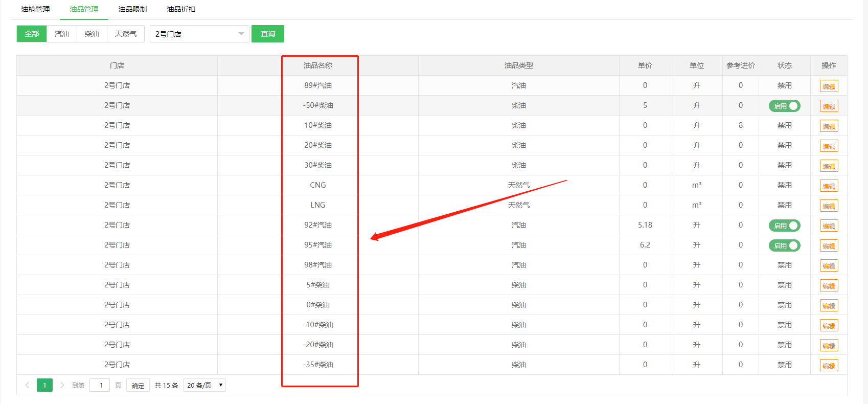Switch to 油枪管理 tab
The width and height of the screenshot is (868, 404).
click(35, 9)
